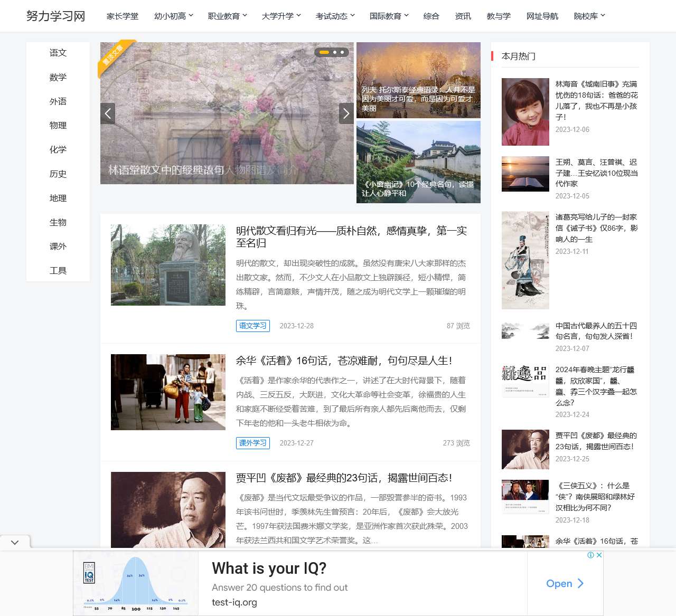This screenshot has height=616, width=676.
Task: Open sidebar link 贾平凹《废都》最经典的23句话
Action: point(596,441)
